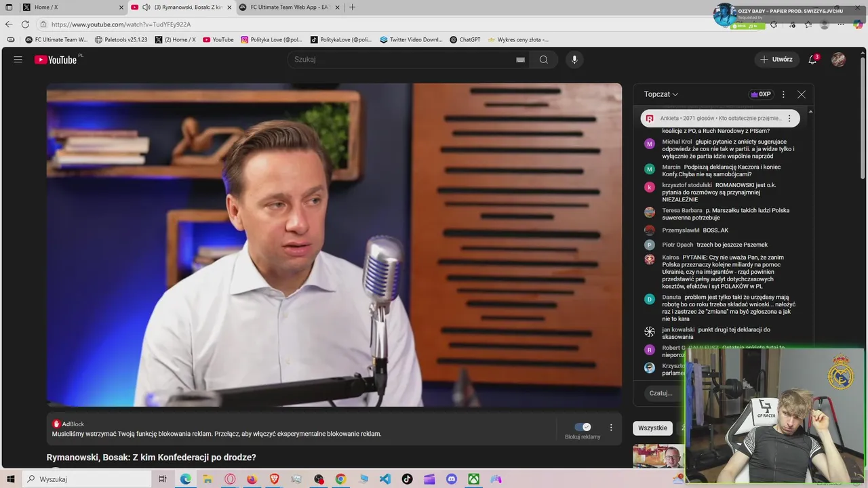Open the on-screen keyboard icon in search
The width and height of the screenshot is (868, 488).
tap(520, 60)
